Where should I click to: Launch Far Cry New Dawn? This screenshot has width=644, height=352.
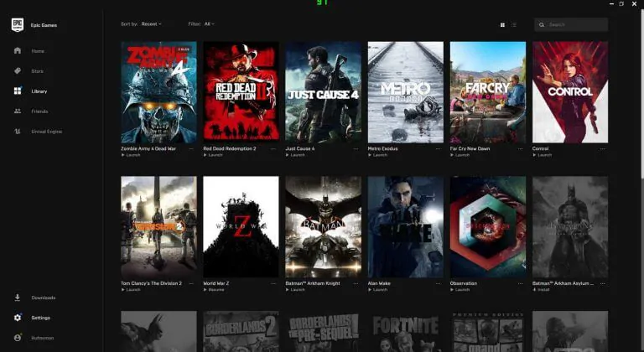point(460,155)
